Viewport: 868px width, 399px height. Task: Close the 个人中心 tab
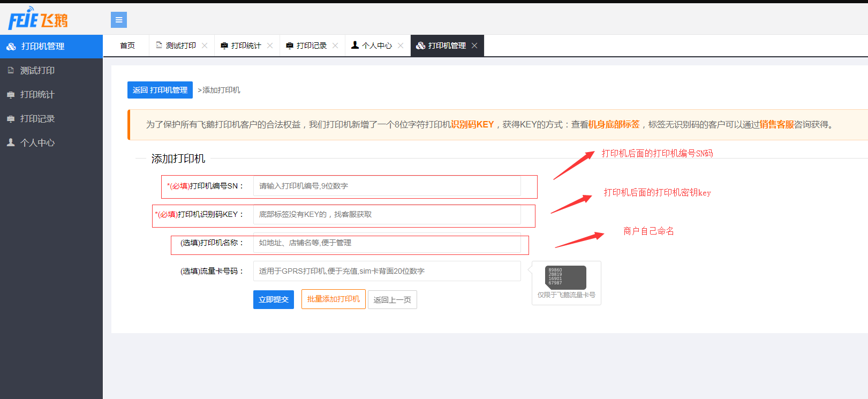pos(401,46)
